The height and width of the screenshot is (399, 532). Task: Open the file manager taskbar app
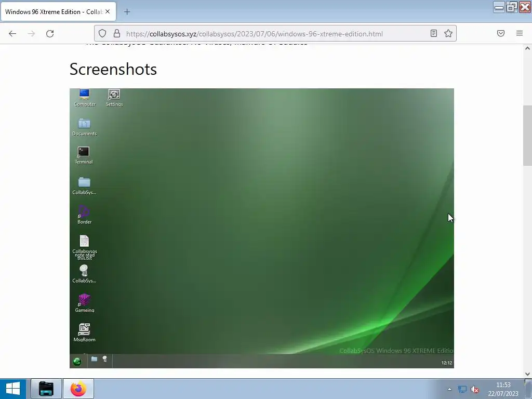[46, 389]
